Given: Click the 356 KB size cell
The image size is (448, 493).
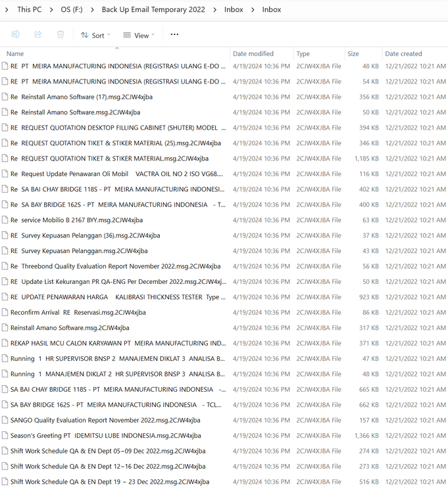Looking at the screenshot, I should (369, 97).
